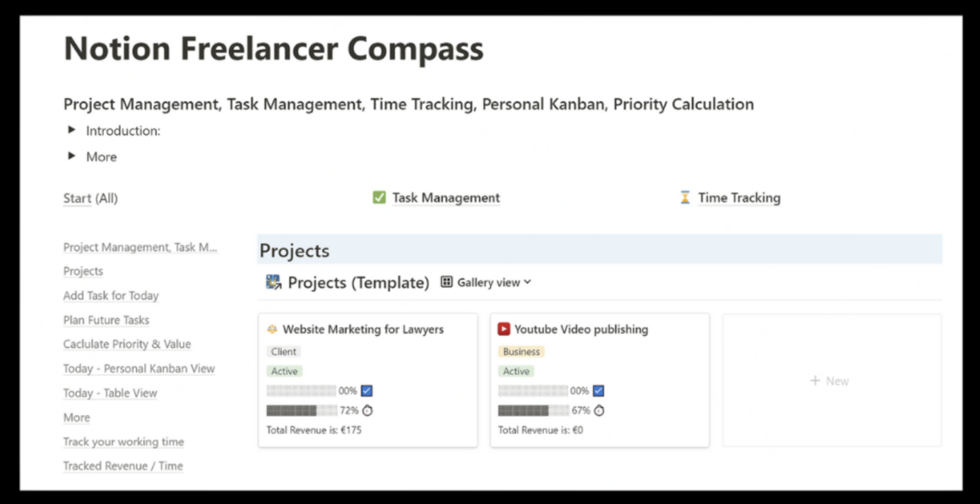Screen dimensions: 980x504
Task: Go to Track your working time
Action: click(123, 442)
